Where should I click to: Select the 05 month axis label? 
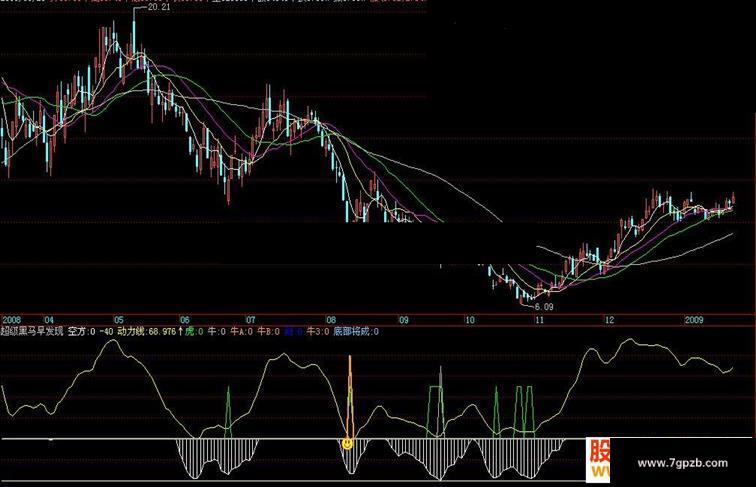pyautogui.click(x=119, y=320)
